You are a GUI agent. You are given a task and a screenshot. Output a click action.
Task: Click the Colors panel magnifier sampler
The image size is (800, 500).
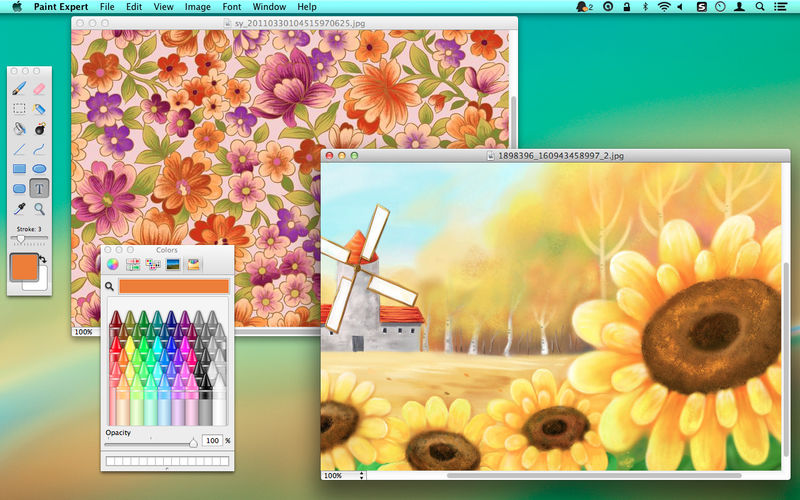point(109,286)
